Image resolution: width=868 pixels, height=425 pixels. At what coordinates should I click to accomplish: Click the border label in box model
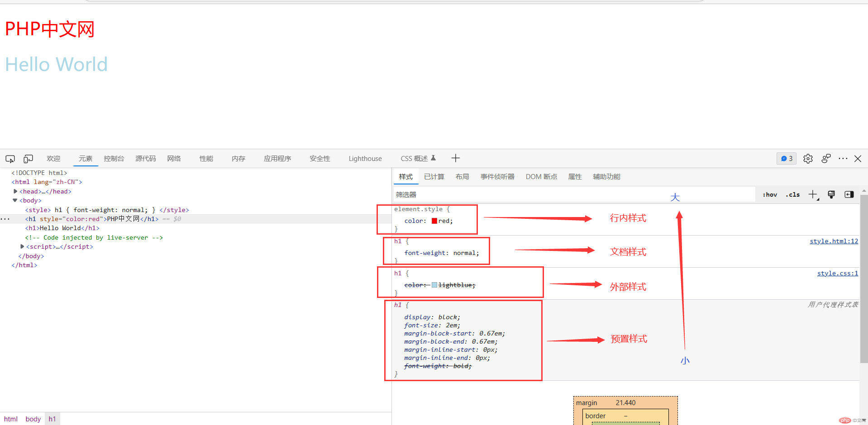pyautogui.click(x=595, y=416)
